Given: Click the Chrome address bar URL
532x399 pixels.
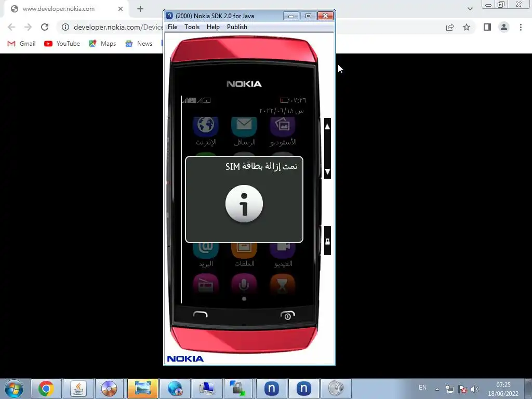Looking at the screenshot, I should 118,27.
